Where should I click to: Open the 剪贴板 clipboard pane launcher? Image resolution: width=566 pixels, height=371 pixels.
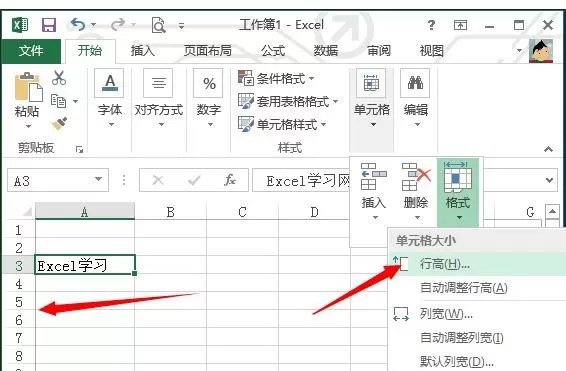[79, 149]
